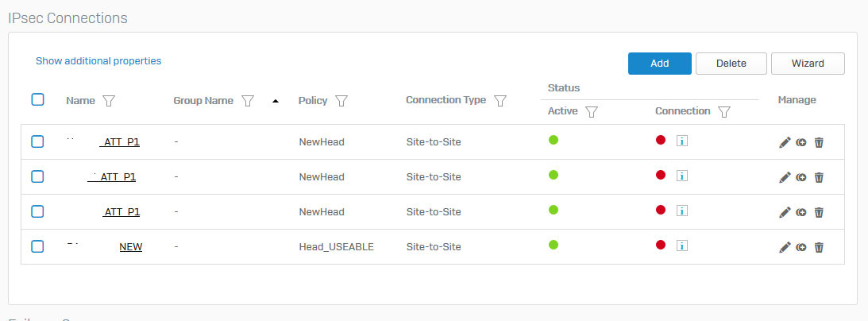Delete the NEW connection via trash icon

pos(820,247)
